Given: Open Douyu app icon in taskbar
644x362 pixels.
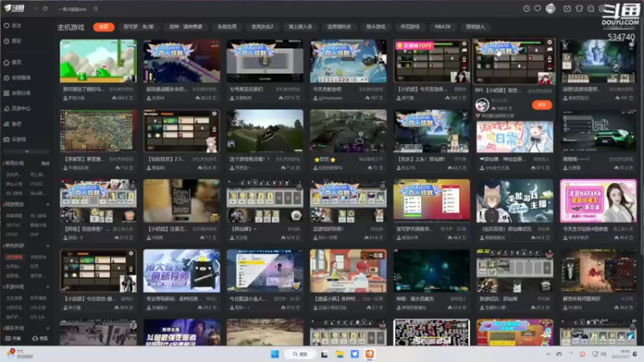Looking at the screenshot, I should (369, 354).
